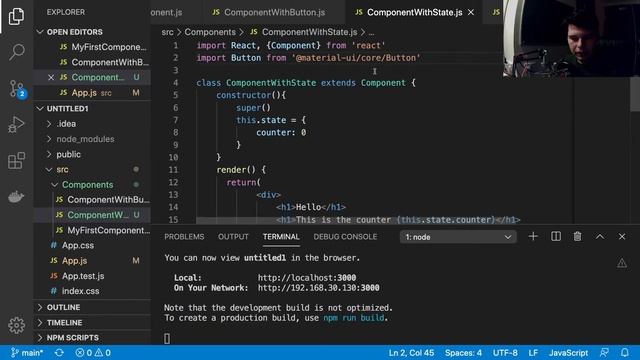The width and height of the screenshot is (640, 360).
Task: Change language mode via JavaScript status item
Action: tap(568, 353)
